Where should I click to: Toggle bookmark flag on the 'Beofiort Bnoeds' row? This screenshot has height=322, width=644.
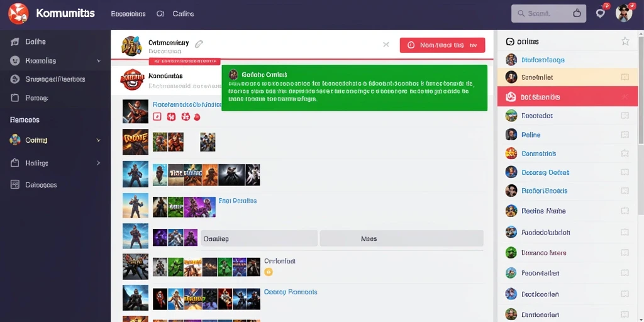coord(625,191)
